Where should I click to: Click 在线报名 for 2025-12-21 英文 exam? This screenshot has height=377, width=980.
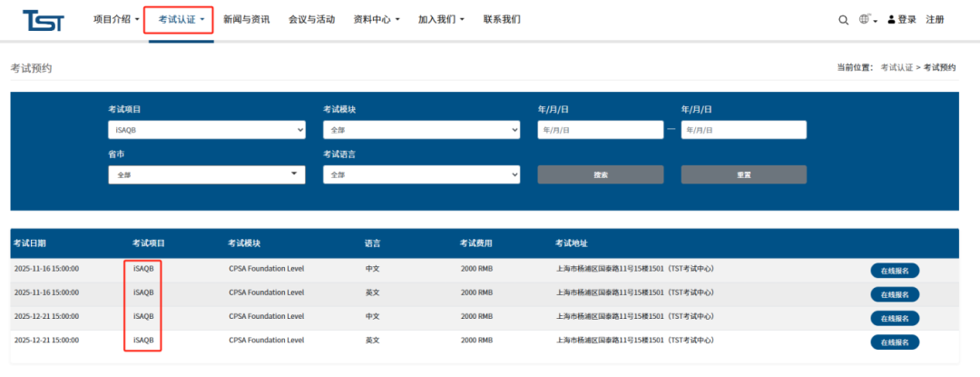point(895,342)
